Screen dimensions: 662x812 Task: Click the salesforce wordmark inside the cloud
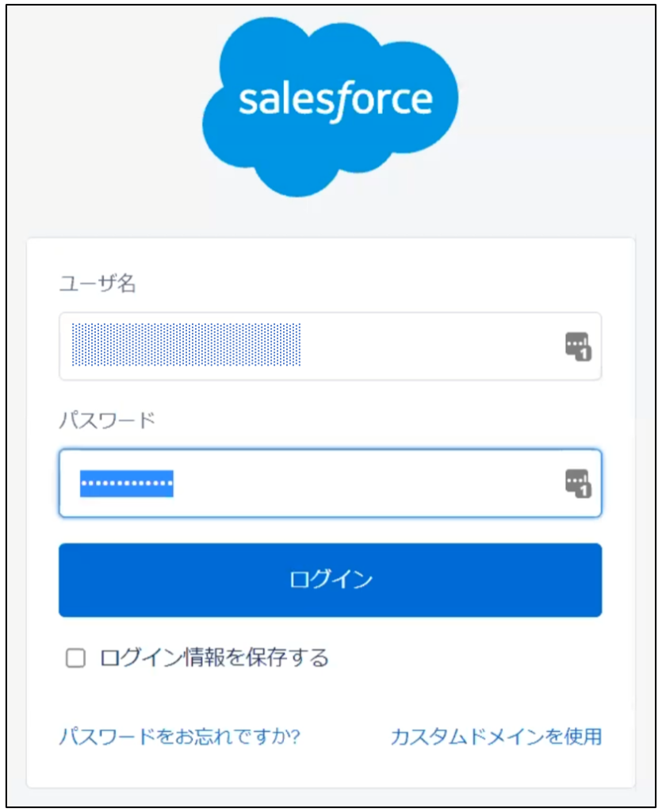coord(335,101)
